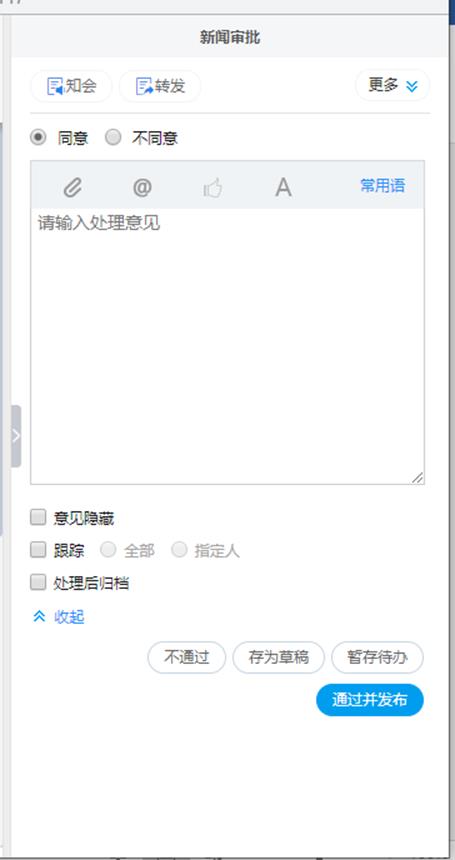Click the double up-arrow icon beside 收起
The height and width of the screenshot is (860, 455).
tap(39, 617)
